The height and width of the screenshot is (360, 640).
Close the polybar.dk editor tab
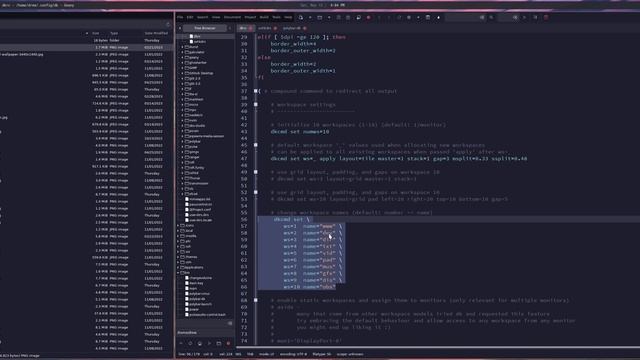point(304,28)
